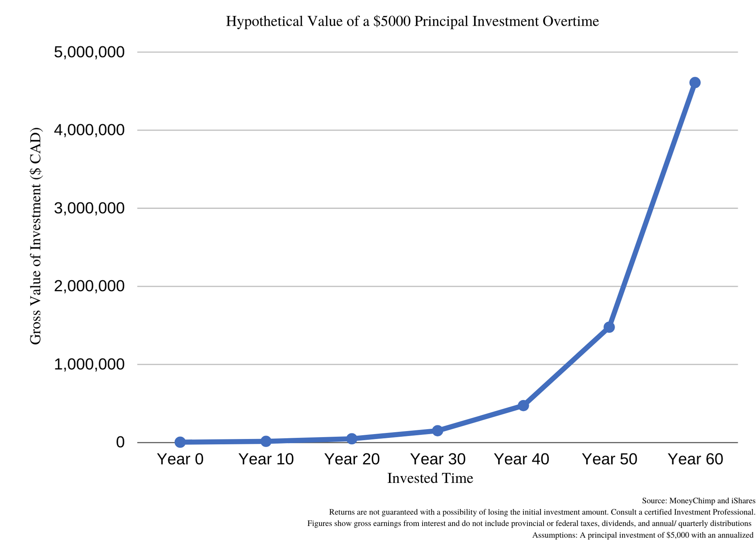Select the 'Returns are not guaranteed' disclaimer line
Image resolution: width=756 pixels, height=540 pixels.
click(542, 512)
